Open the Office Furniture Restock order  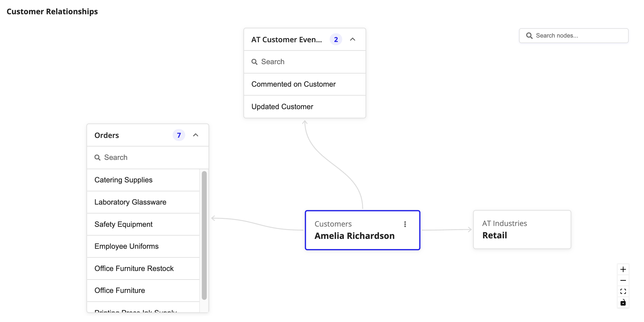[143, 269]
